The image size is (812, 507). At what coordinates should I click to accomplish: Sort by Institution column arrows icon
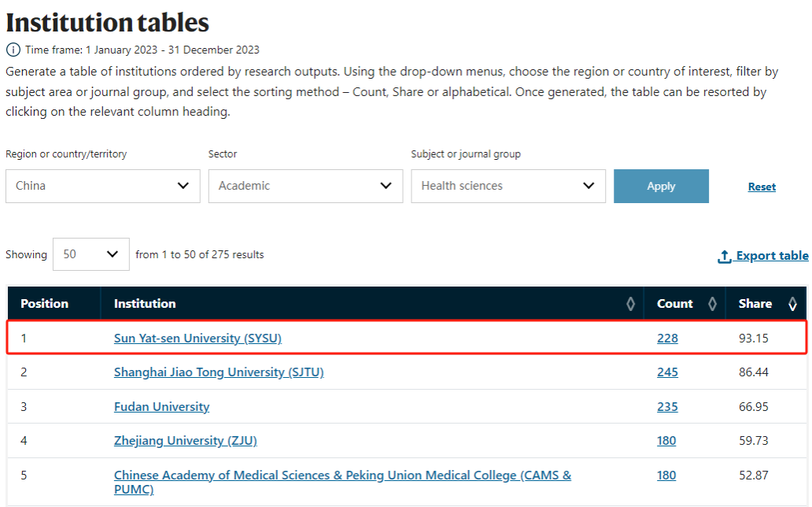click(x=630, y=304)
